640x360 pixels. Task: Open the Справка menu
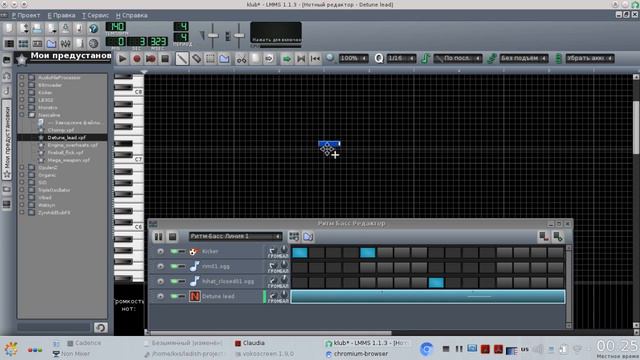point(131,15)
